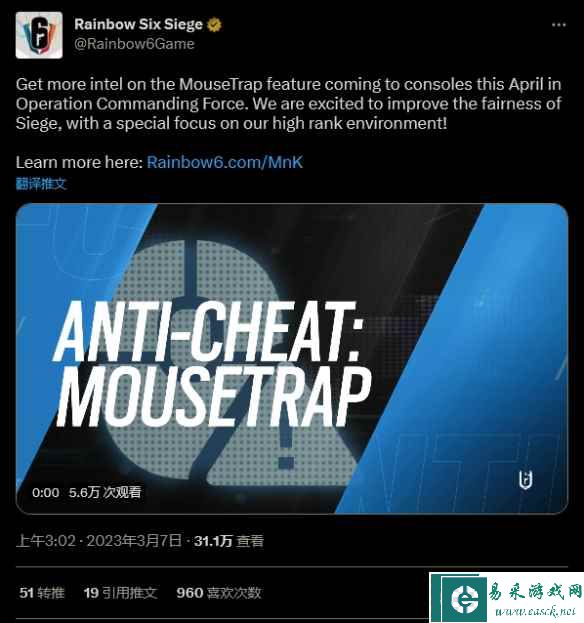Click the tweet body text about MouseTrap
Screen dimensions: 584x623
coord(288,104)
